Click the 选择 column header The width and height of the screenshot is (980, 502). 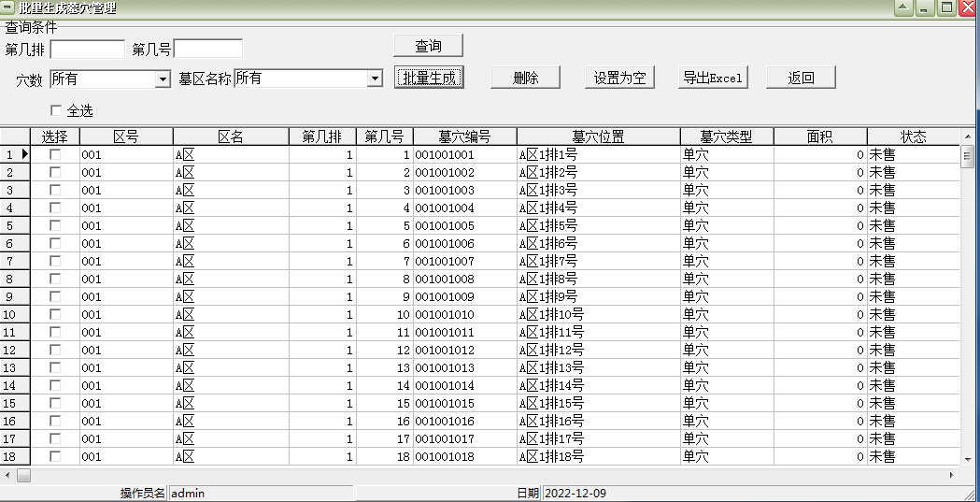[x=55, y=136]
